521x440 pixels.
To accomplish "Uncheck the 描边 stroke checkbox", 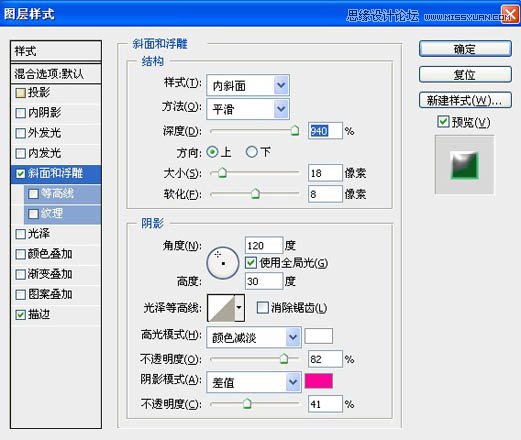I will pyautogui.click(x=21, y=315).
